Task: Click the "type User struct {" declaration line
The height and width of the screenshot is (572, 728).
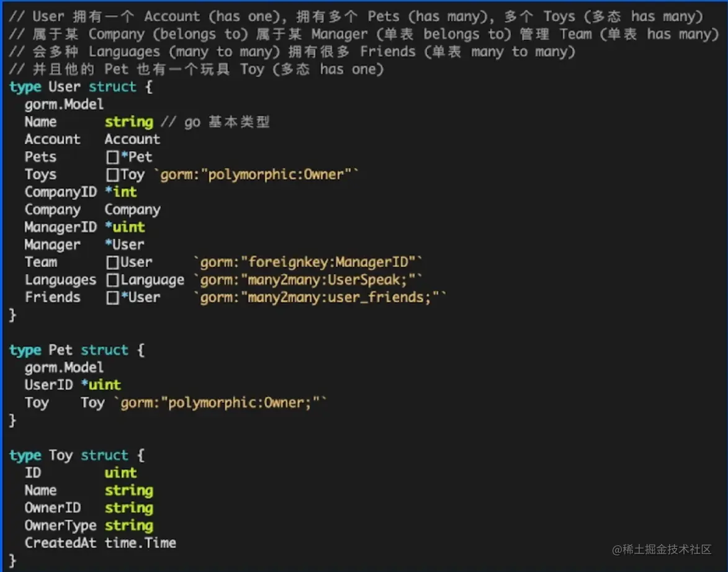Action: (x=81, y=87)
